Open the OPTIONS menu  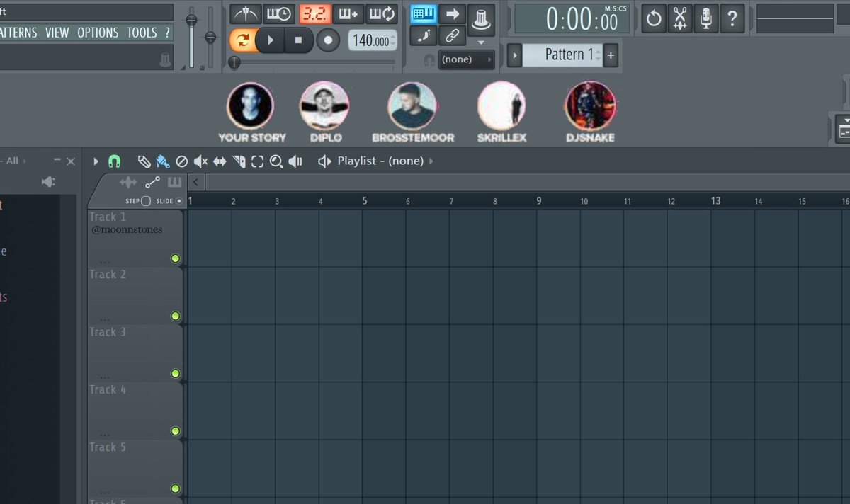point(98,33)
